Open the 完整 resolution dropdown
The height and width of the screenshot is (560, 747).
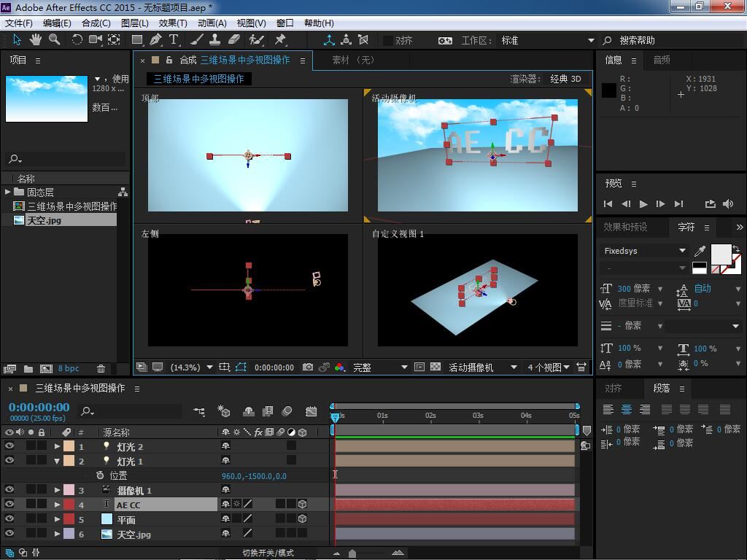pyautogui.click(x=379, y=367)
